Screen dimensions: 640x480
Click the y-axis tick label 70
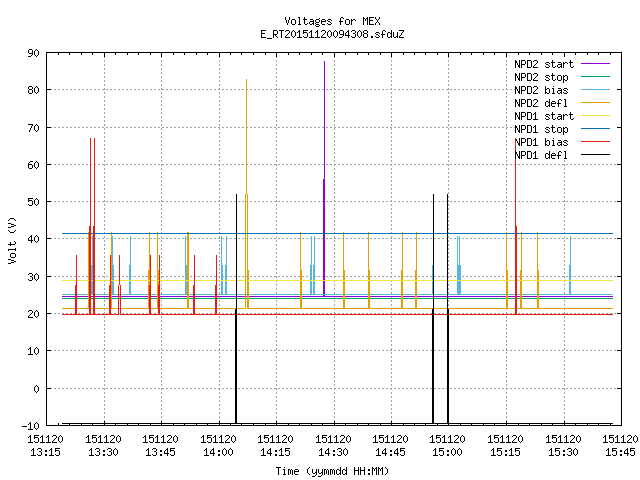pos(33,128)
